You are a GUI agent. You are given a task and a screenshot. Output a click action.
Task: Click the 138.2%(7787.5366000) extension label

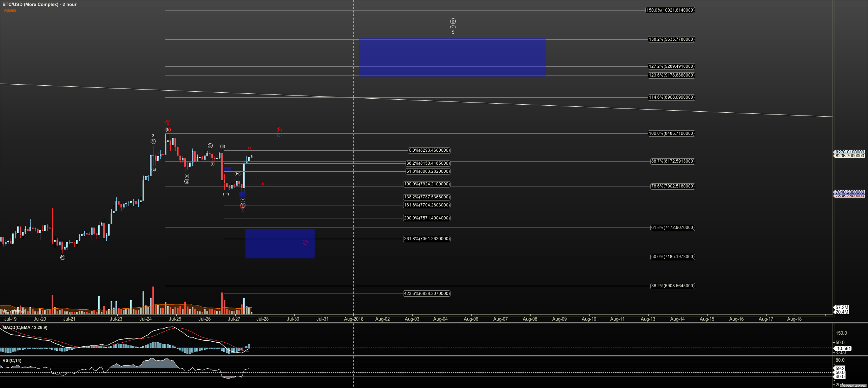(427, 197)
